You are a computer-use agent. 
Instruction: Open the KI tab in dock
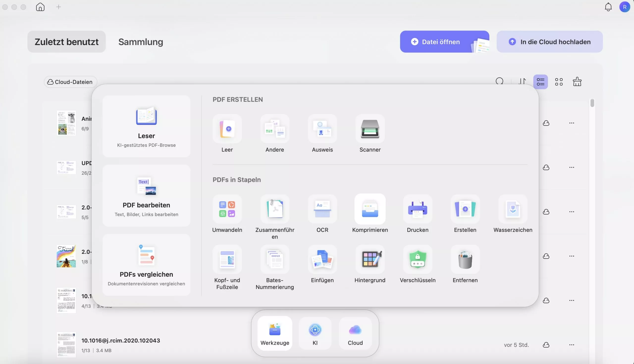315,334
